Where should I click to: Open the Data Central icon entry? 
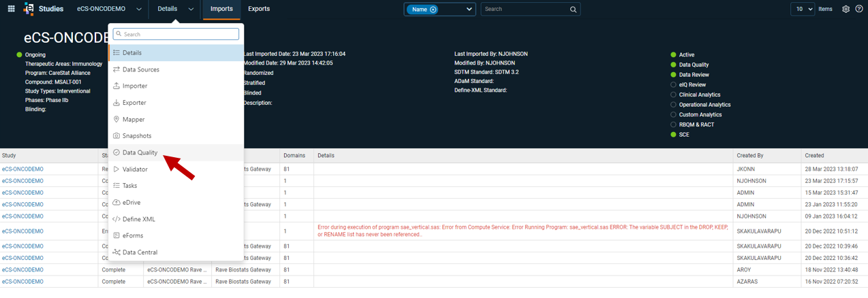[x=117, y=252]
